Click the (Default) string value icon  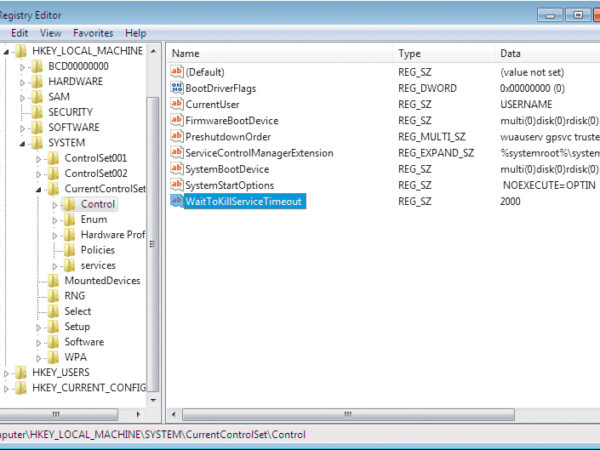tap(178, 72)
